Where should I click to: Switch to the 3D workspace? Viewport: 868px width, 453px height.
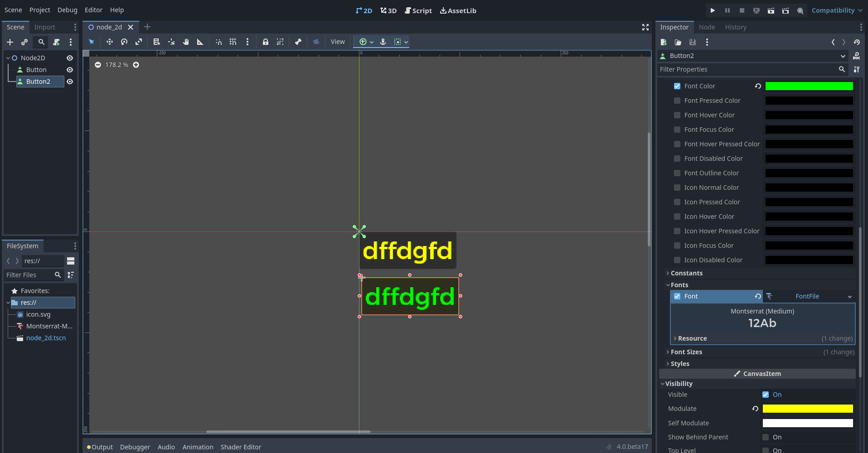coord(388,10)
